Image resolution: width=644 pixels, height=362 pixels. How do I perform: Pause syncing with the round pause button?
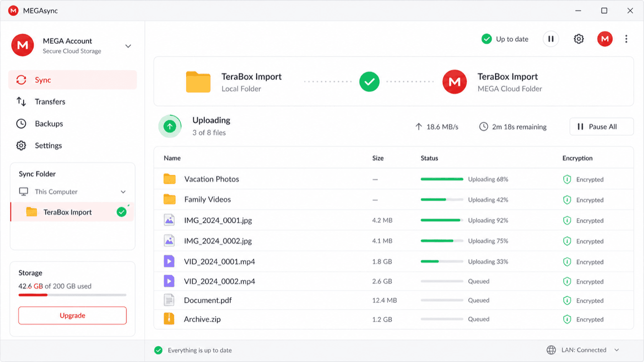tap(551, 39)
